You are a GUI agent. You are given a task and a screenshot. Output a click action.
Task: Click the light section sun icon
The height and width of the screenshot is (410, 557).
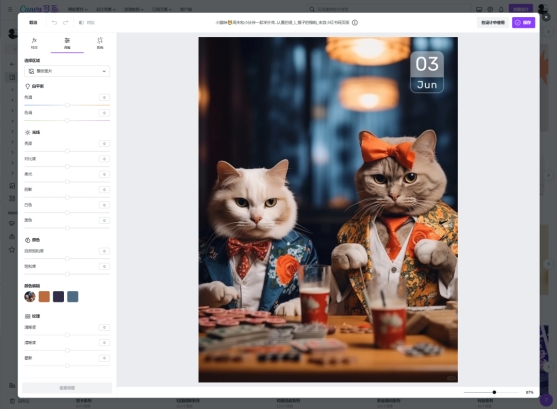(27, 133)
